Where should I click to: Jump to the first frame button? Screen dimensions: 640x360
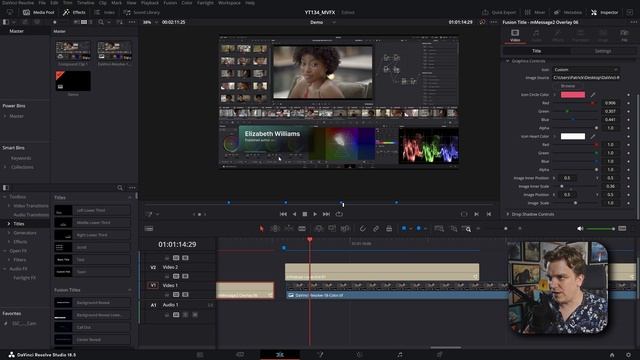[283, 214]
